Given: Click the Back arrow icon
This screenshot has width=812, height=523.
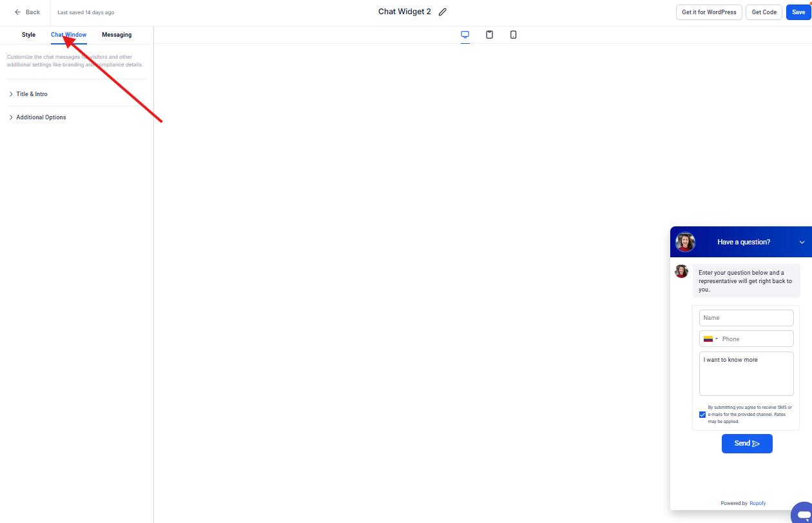Looking at the screenshot, I should (x=18, y=12).
